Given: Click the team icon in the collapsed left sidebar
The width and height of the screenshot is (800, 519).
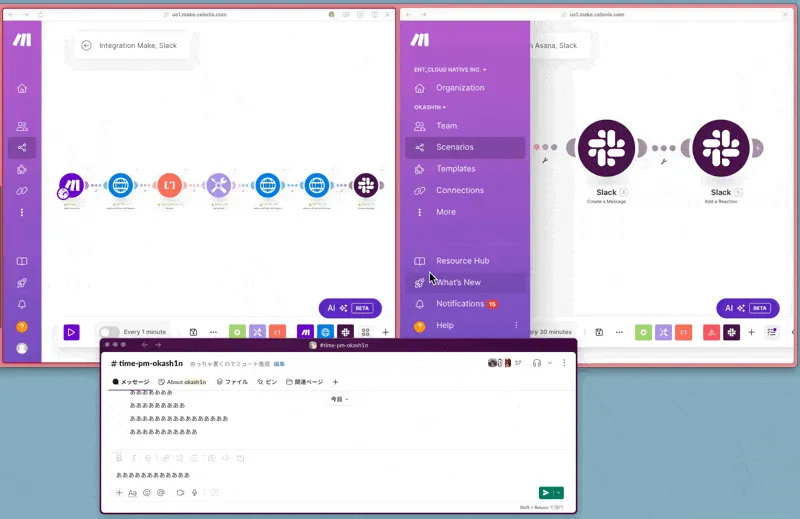Looking at the screenshot, I should pyautogui.click(x=22, y=126).
